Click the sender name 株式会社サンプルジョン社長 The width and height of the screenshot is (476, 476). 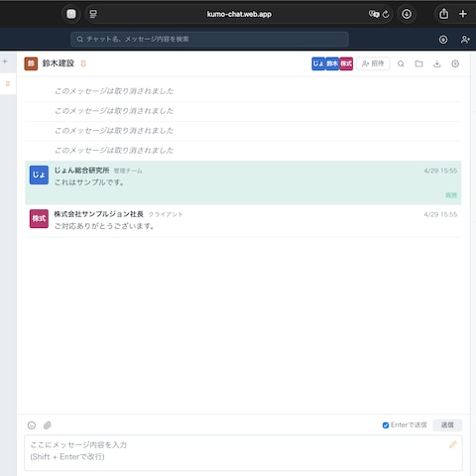point(99,214)
